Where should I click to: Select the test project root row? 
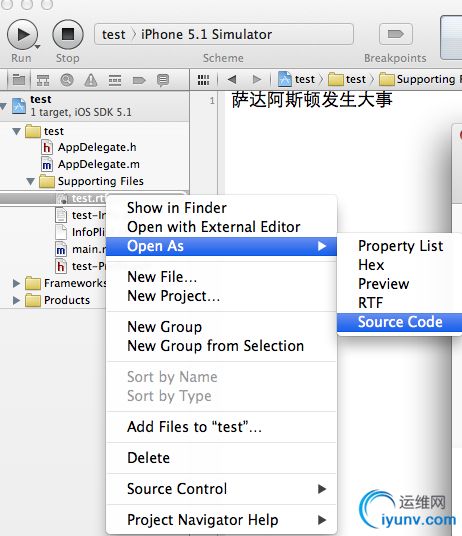tap(94, 105)
